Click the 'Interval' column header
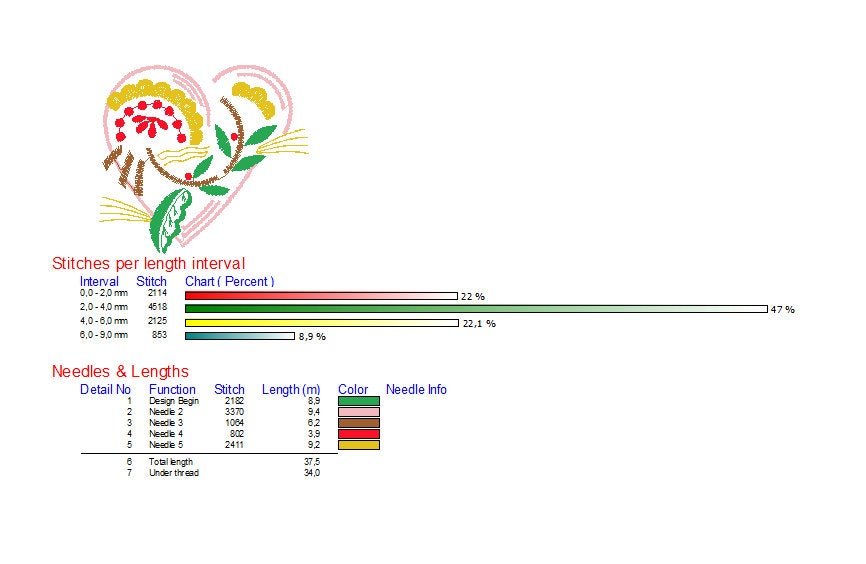866x564 pixels. 99,281
